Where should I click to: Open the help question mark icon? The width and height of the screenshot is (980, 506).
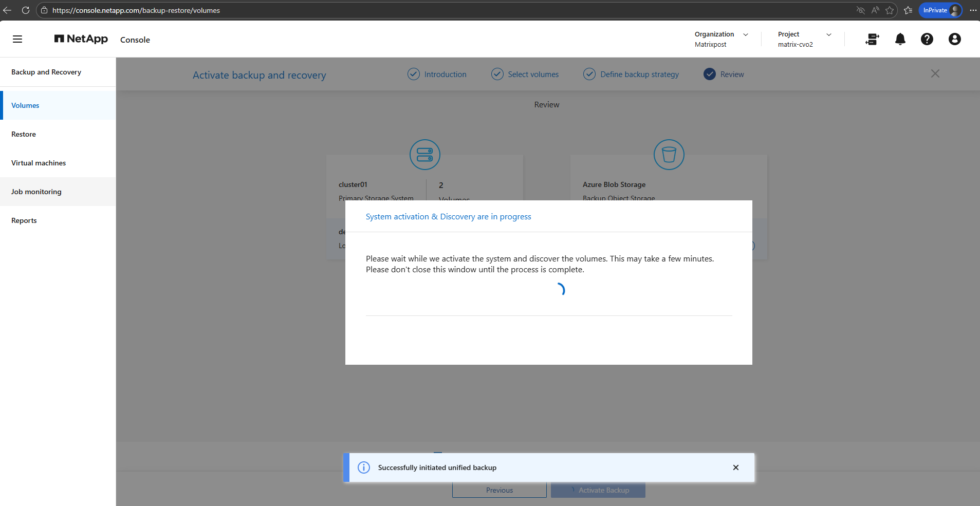tap(927, 39)
